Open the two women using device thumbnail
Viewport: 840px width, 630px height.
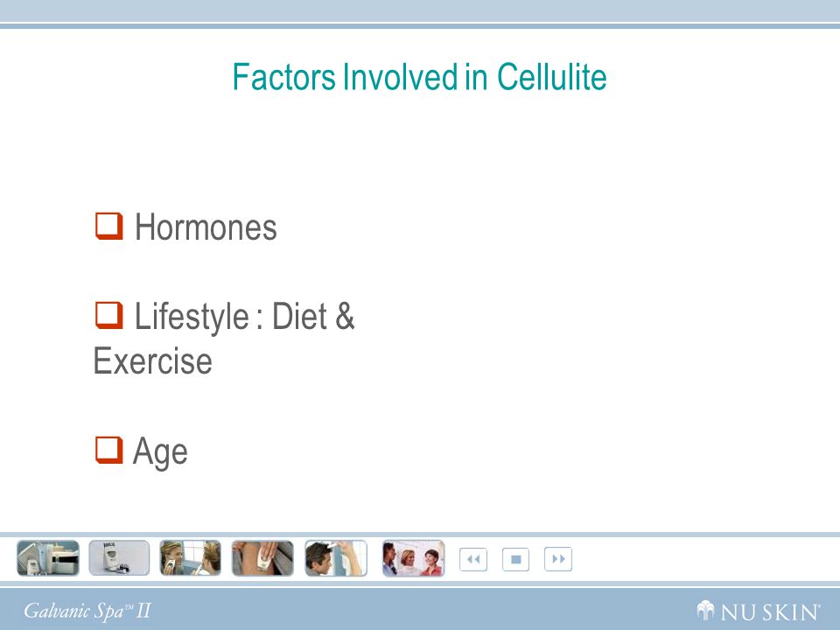point(190,558)
